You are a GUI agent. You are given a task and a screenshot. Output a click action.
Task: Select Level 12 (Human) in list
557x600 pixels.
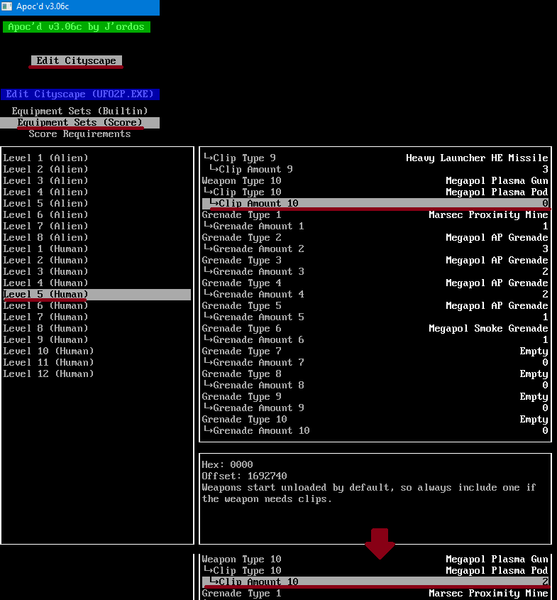click(x=49, y=374)
